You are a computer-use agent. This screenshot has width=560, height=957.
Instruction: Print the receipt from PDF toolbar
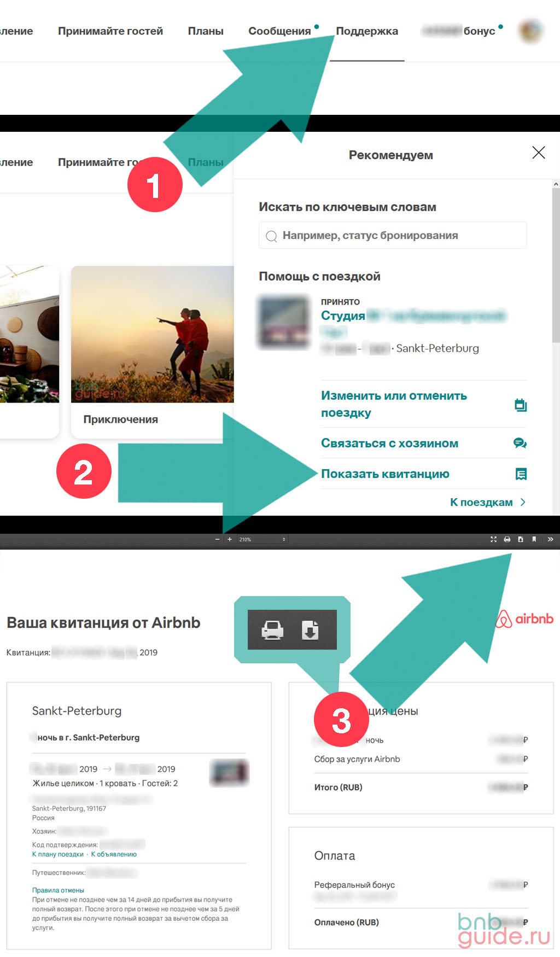[507, 539]
